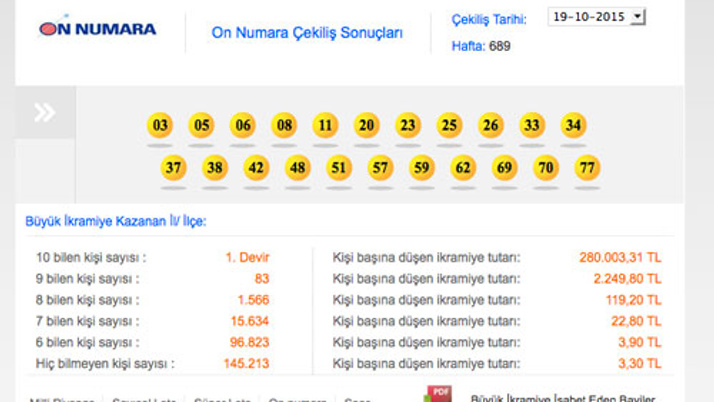This screenshot has height=402, width=714.
Task: Select lottery ball number 42
Action: (x=256, y=168)
